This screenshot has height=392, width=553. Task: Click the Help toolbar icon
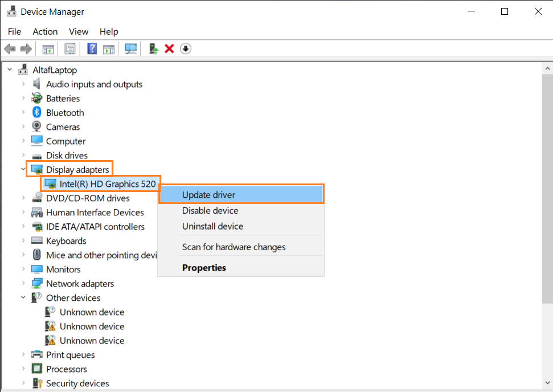pos(92,48)
